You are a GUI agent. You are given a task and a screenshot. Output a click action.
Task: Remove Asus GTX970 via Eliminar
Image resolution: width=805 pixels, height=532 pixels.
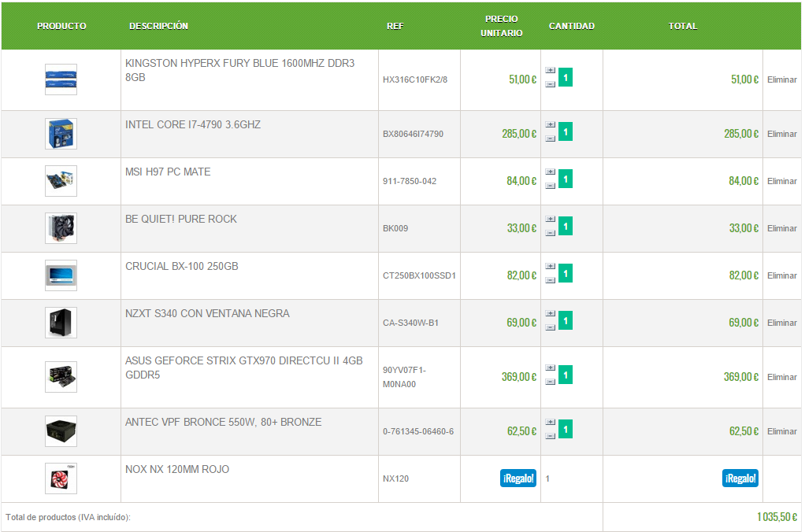tap(782, 377)
